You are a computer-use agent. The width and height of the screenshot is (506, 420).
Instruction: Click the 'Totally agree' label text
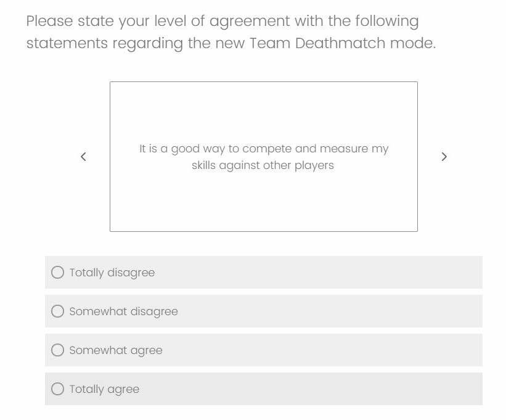(x=104, y=389)
